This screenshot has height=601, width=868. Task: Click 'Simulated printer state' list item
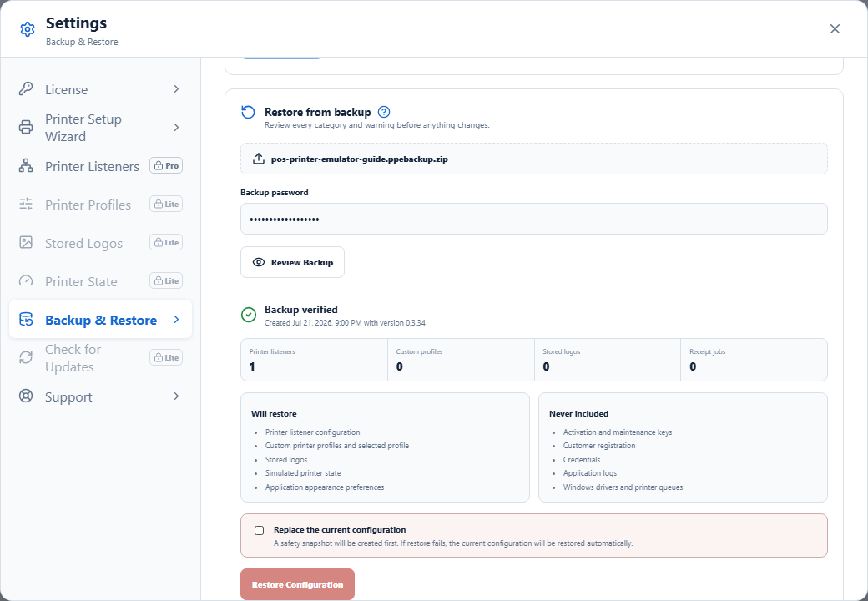point(303,473)
